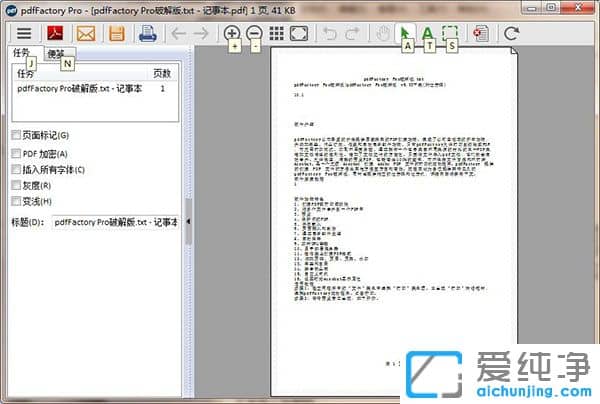Enable the 灰度(R) grayscale checkbox
This screenshot has width=600, height=404.
(x=15, y=185)
